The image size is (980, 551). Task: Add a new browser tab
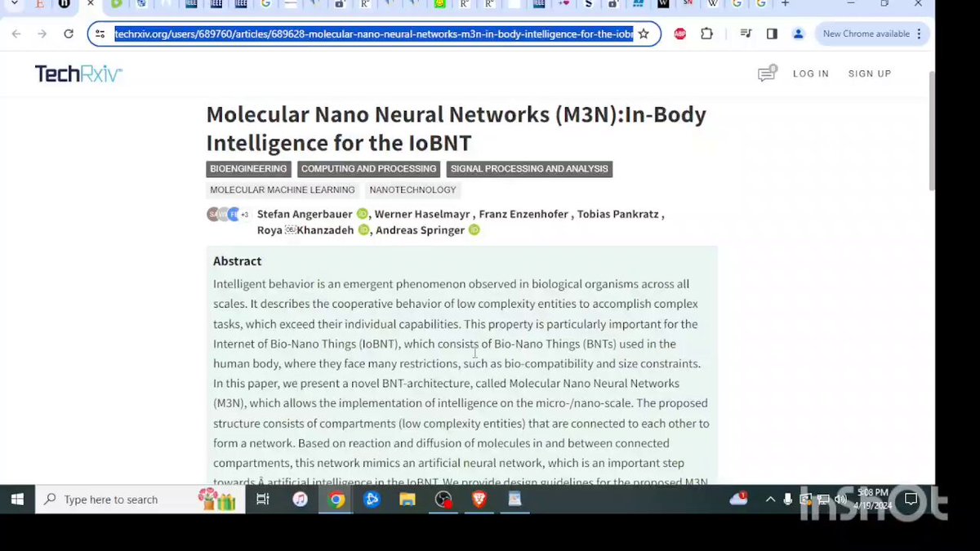(x=785, y=4)
